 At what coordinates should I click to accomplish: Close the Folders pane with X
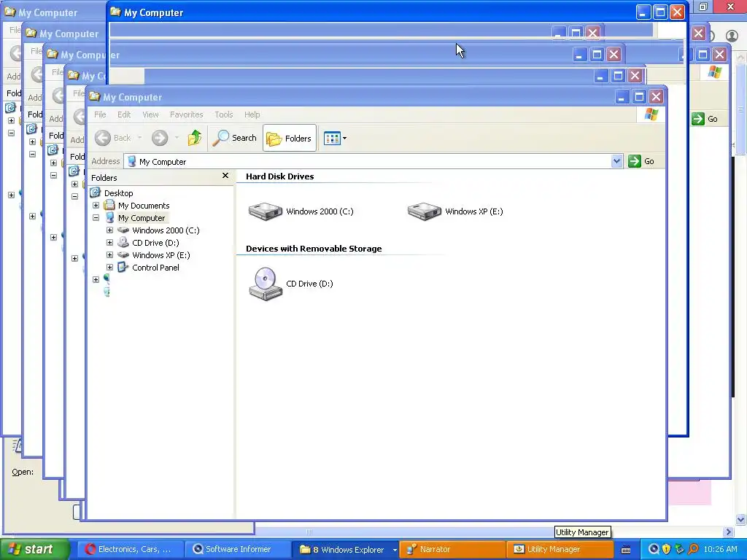click(225, 176)
